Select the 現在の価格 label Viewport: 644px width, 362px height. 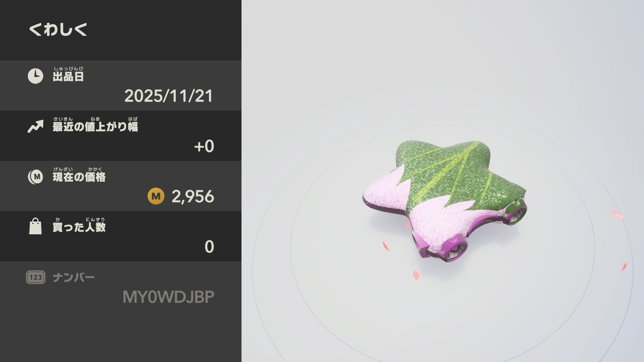[x=79, y=177]
